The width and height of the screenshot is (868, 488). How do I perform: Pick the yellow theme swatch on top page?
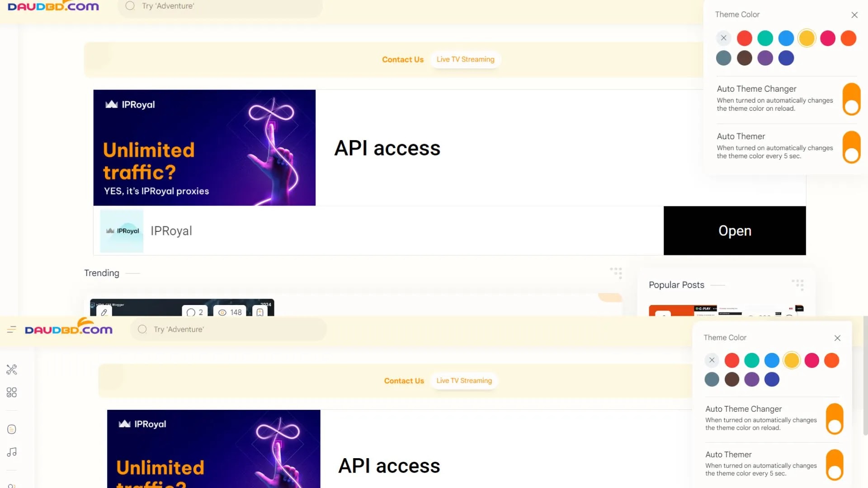pyautogui.click(x=807, y=38)
